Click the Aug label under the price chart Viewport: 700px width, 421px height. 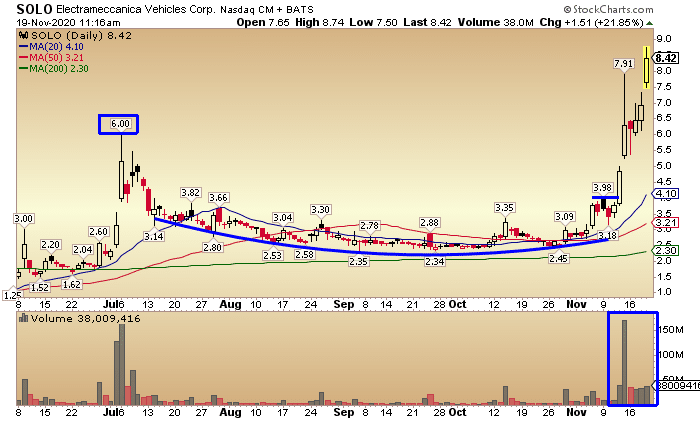[230, 304]
